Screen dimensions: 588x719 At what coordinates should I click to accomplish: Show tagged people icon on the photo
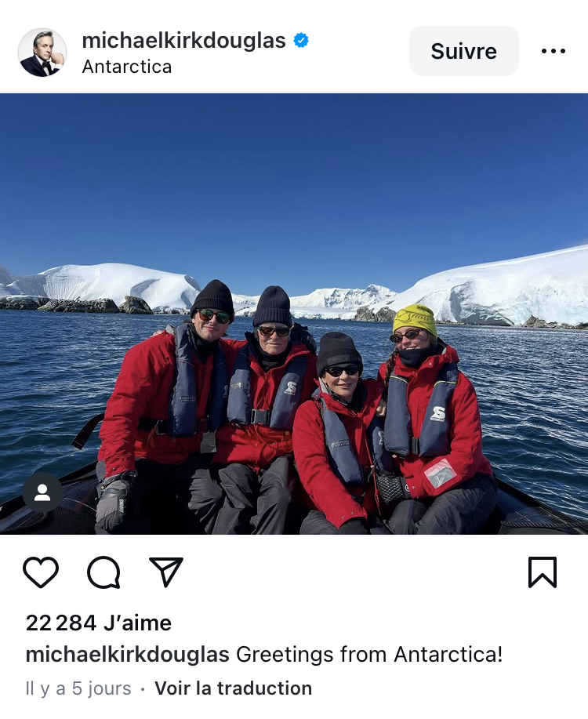42,492
